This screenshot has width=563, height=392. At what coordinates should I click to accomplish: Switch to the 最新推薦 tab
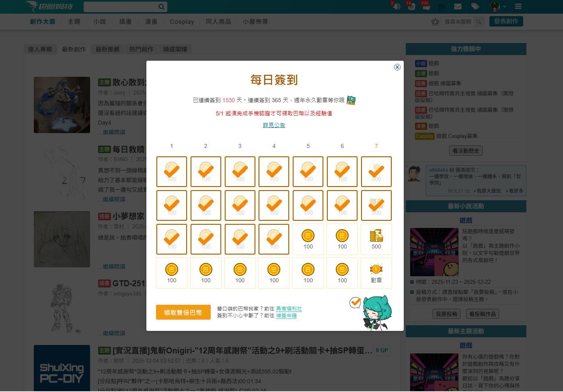click(x=107, y=49)
